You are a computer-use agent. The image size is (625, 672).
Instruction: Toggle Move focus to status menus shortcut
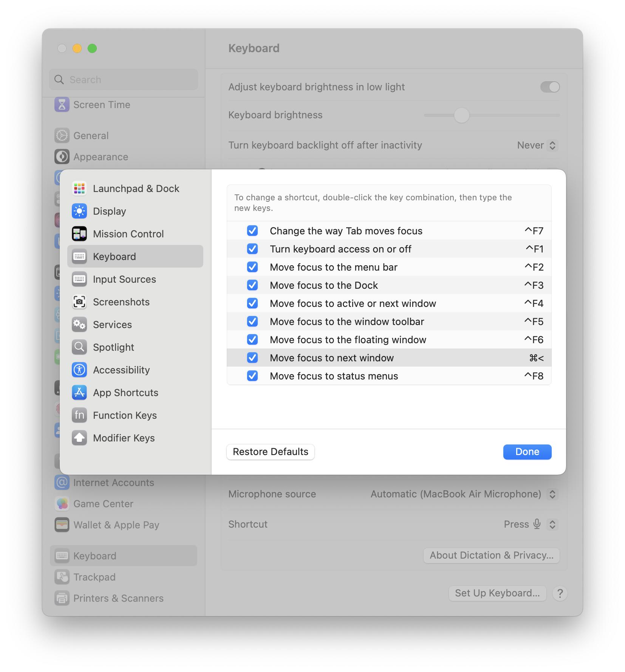coord(252,376)
